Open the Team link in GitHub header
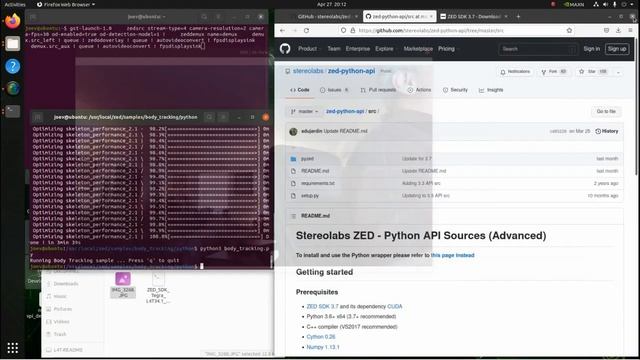 click(333, 49)
